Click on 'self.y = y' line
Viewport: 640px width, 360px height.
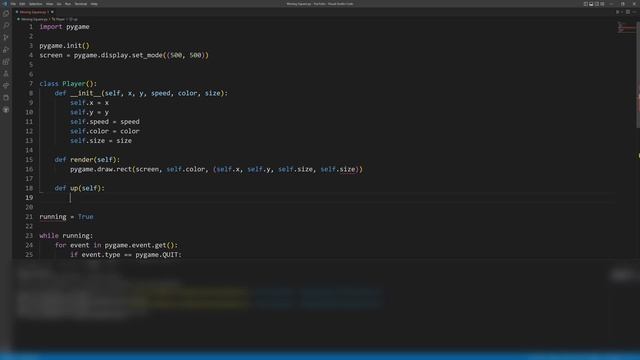89,112
